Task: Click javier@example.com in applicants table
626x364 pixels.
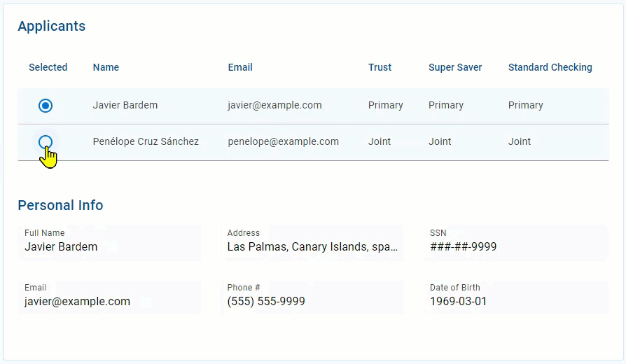Action: [274, 106]
